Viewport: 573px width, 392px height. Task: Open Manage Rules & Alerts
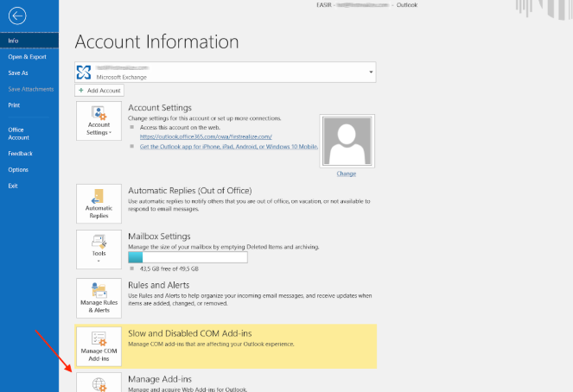click(99, 298)
